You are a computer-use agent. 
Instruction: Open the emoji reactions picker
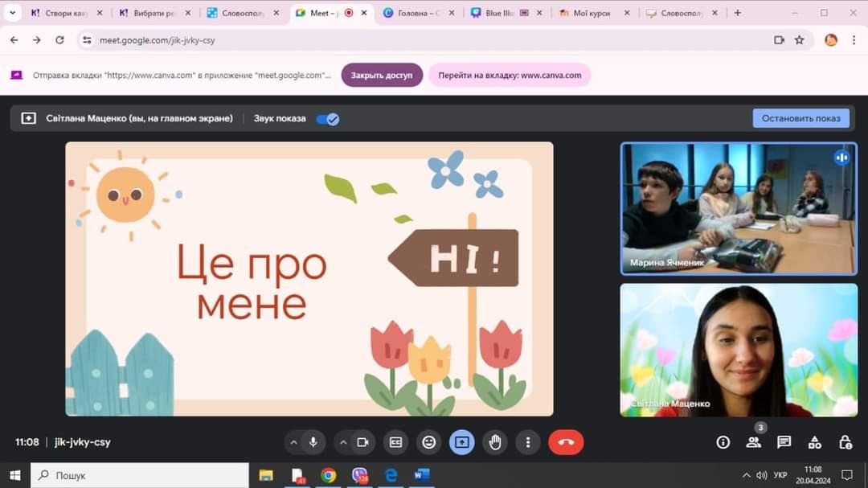[429, 442]
